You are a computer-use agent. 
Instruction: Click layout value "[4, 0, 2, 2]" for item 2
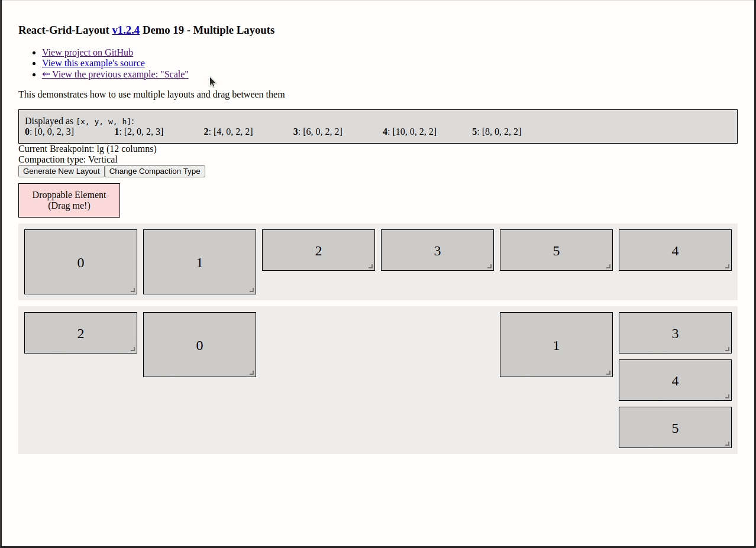233,132
